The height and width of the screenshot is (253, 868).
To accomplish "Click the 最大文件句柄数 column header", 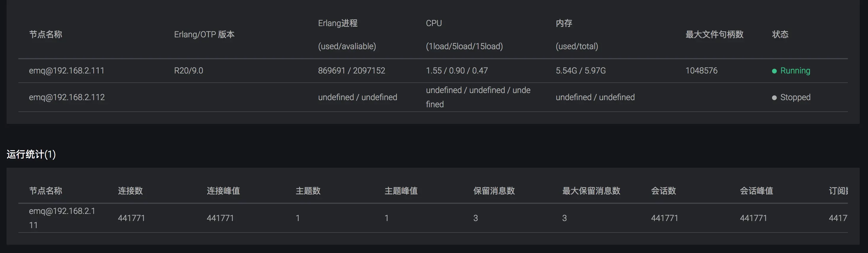I will point(714,34).
